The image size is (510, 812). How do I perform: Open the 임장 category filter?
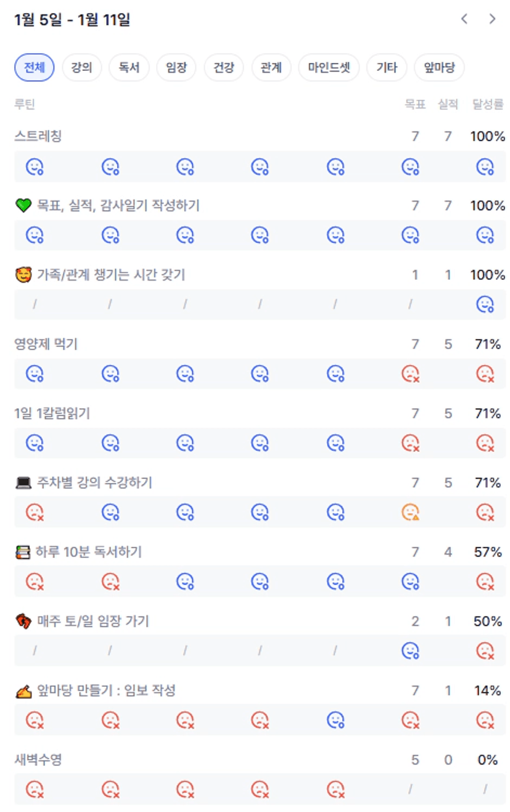click(176, 68)
